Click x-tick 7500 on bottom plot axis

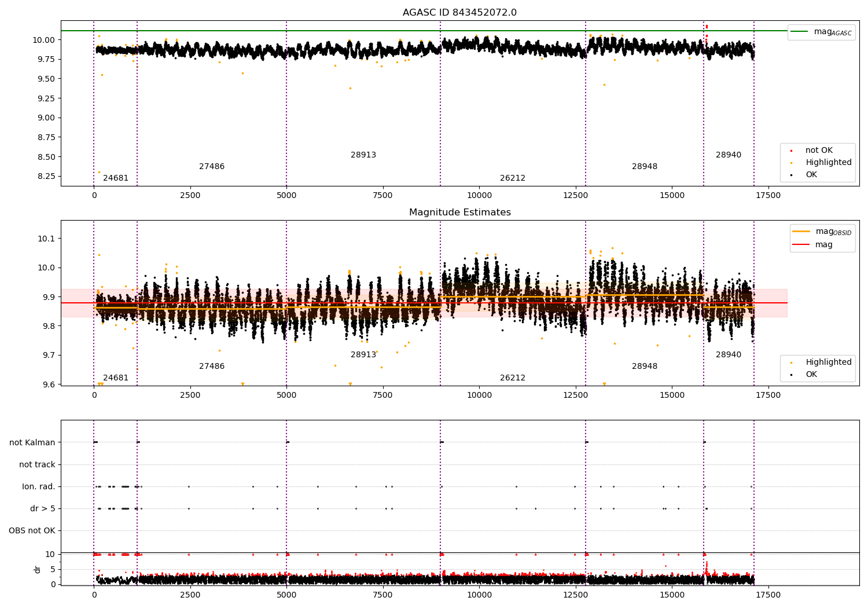click(382, 595)
